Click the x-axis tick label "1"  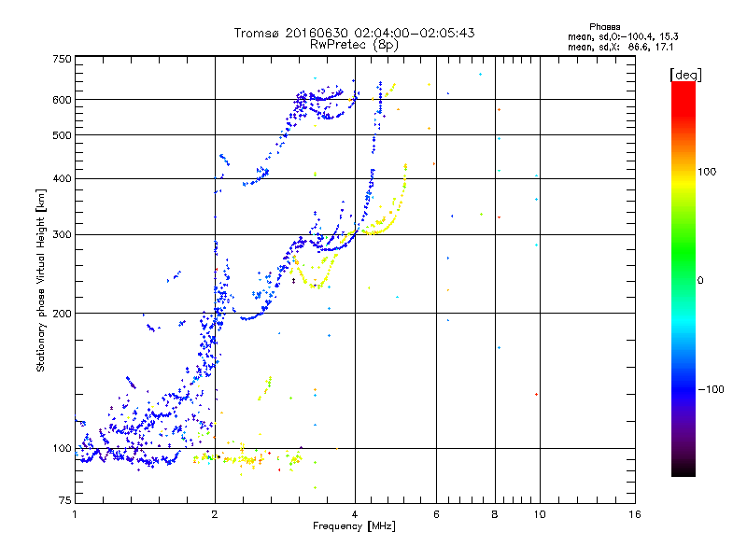coord(75,514)
